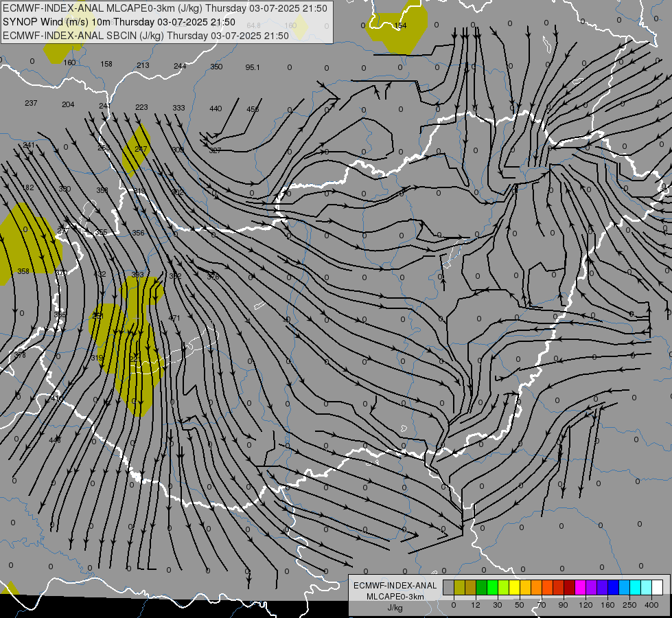Click the red swatch left of the 90 tick

(x=559, y=587)
